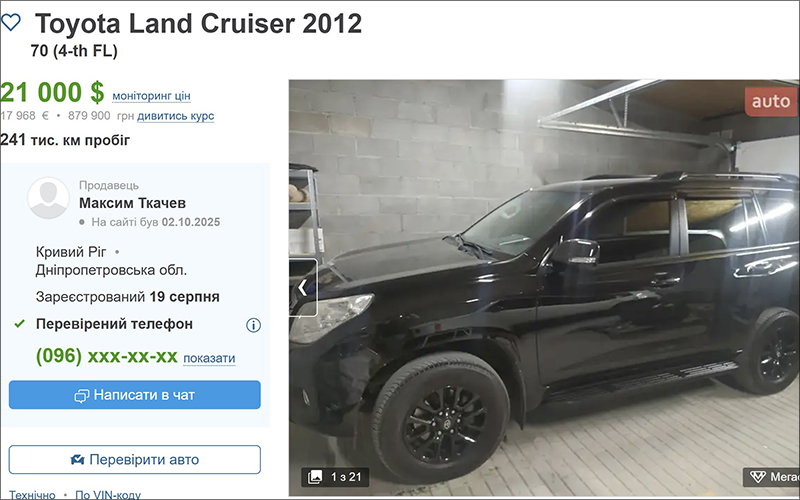Open the По VIN-коду check link

point(108,494)
